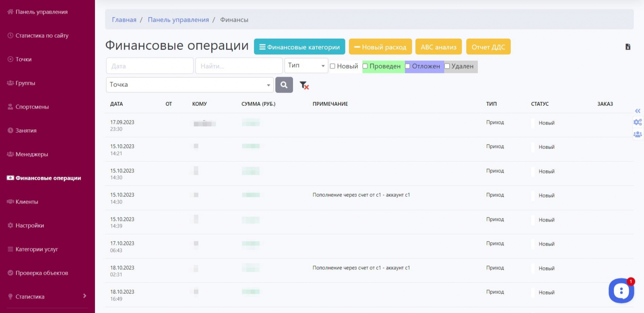644x313 pixels.
Task: Open Проверка объектов in the sidebar
Action: (42, 273)
